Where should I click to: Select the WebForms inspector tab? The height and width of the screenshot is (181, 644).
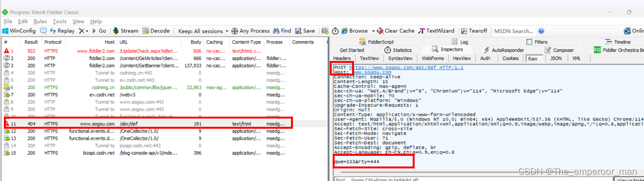tap(433, 58)
